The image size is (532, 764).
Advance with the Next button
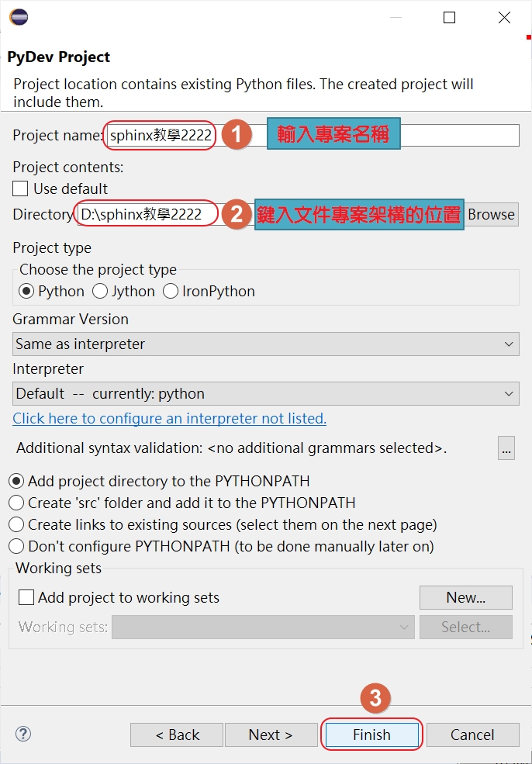[x=271, y=735]
